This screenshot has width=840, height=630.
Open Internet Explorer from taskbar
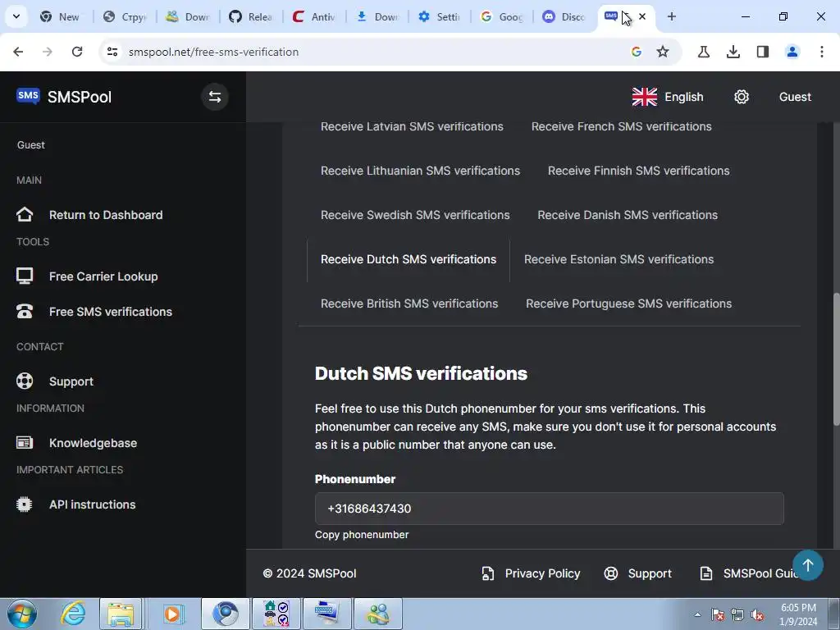tap(73, 614)
